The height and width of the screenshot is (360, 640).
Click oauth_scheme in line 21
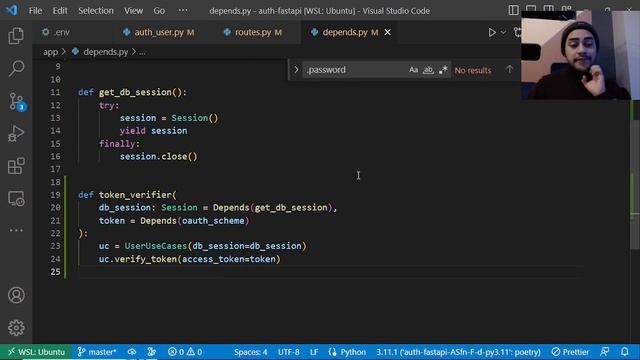coord(213,221)
